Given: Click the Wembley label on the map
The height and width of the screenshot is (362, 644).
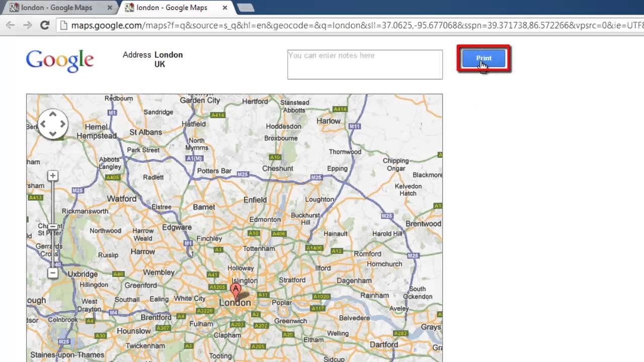Looking at the screenshot, I should click(x=158, y=273).
